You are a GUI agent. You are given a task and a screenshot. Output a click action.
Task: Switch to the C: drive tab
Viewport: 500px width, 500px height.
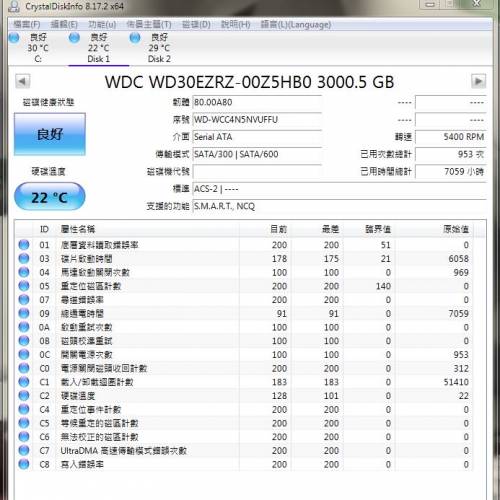pyautogui.click(x=38, y=48)
